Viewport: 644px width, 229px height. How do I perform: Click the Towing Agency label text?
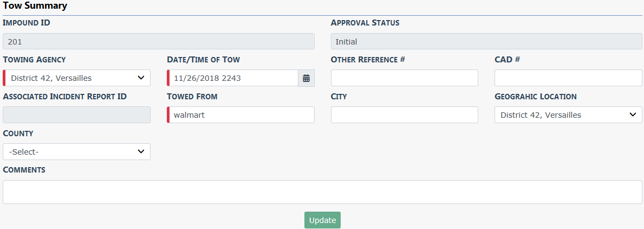click(x=34, y=60)
